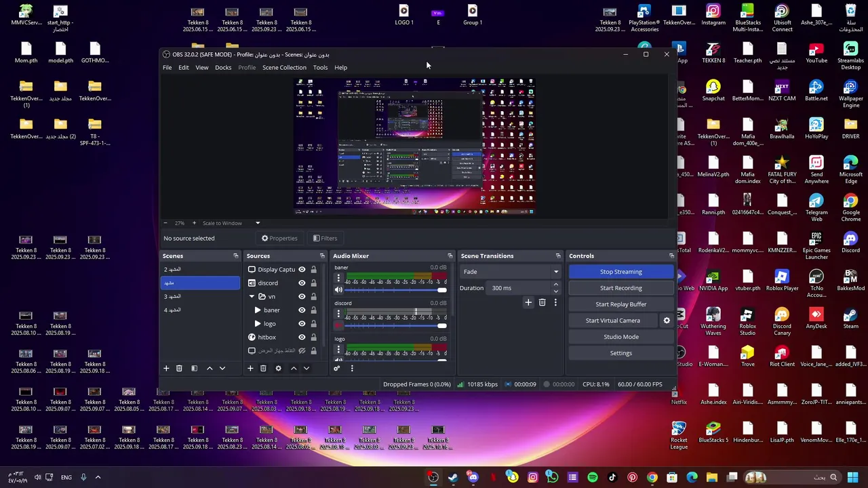This screenshot has width=868, height=488.
Task: Open OBS Settings button
Action: click(x=621, y=353)
